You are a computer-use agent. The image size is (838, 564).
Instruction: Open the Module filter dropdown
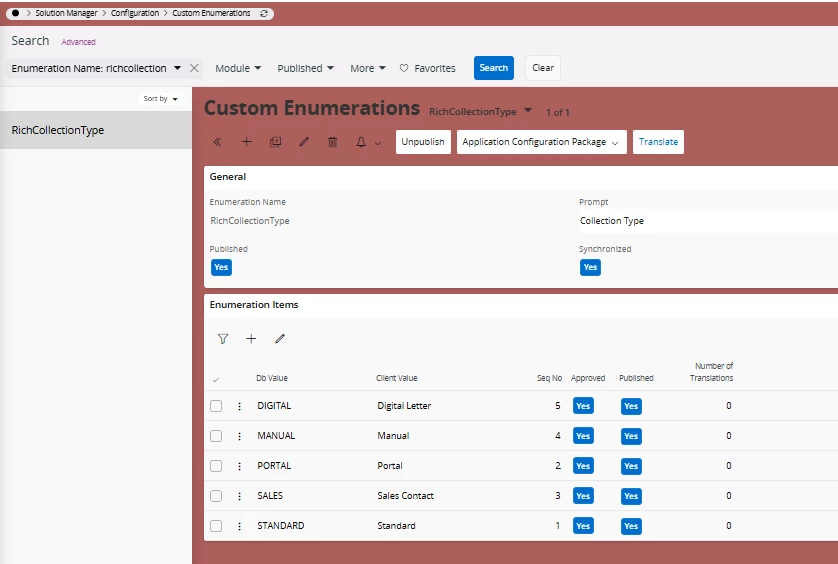238,68
